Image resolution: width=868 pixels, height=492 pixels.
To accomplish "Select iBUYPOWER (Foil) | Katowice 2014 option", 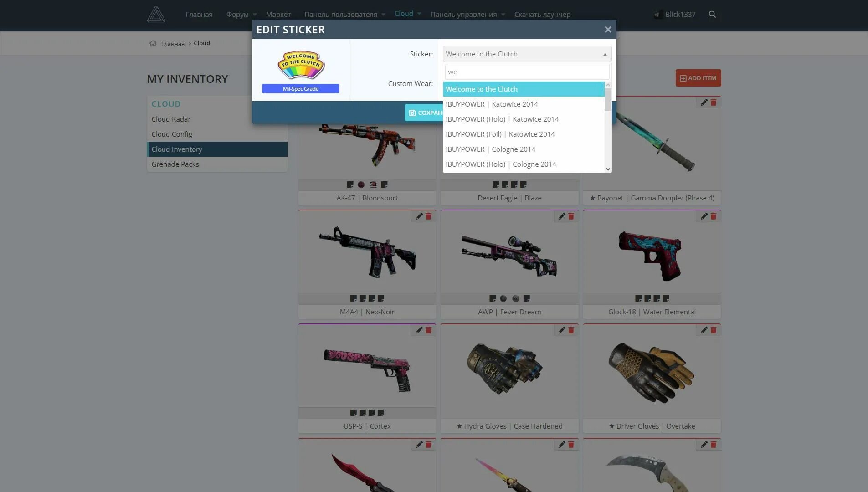I will [524, 134].
